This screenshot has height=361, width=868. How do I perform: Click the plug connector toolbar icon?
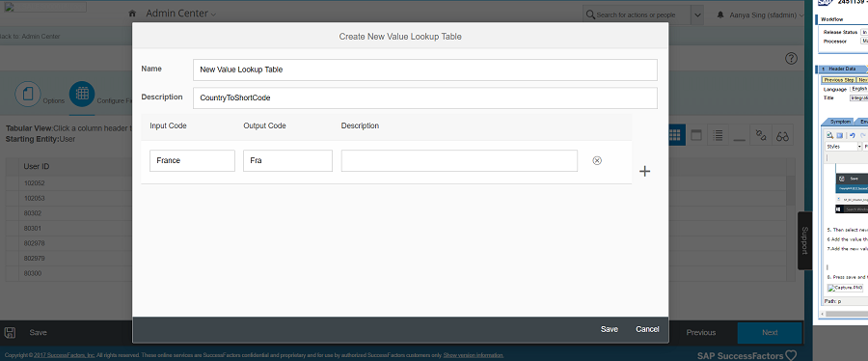[x=761, y=135]
